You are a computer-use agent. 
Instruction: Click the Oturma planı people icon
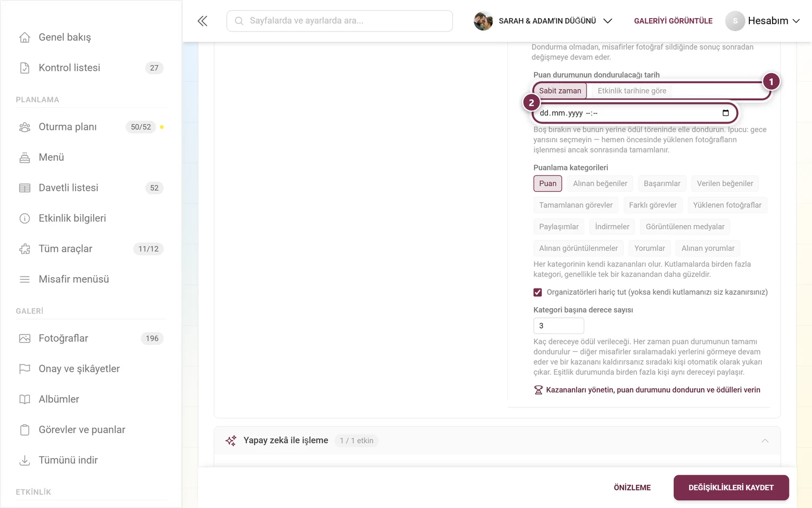click(25, 127)
